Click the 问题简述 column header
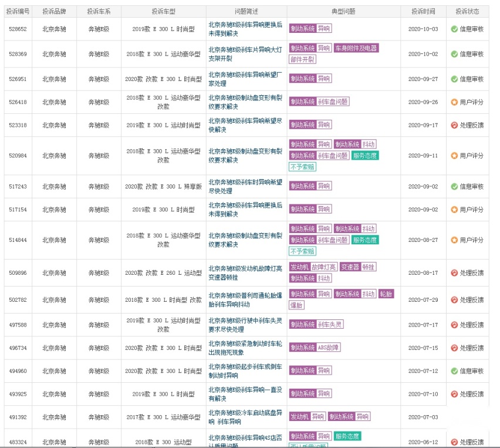The width and height of the screenshot is (500, 448). tap(246, 12)
